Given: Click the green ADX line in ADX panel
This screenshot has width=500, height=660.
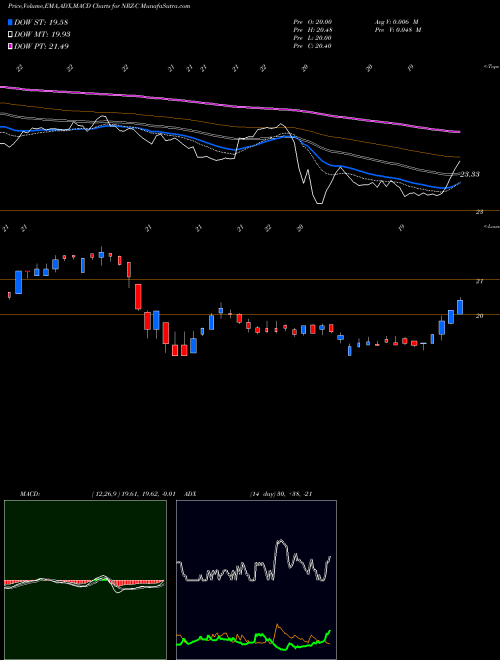Looking at the screenshot, I should click(x=253, y=639).
